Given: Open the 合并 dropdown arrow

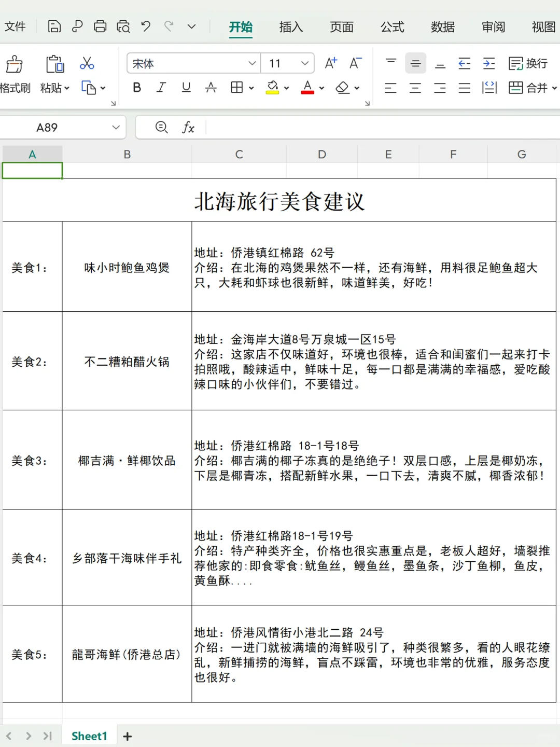Looking at the screenshot, I should point(554,88).
